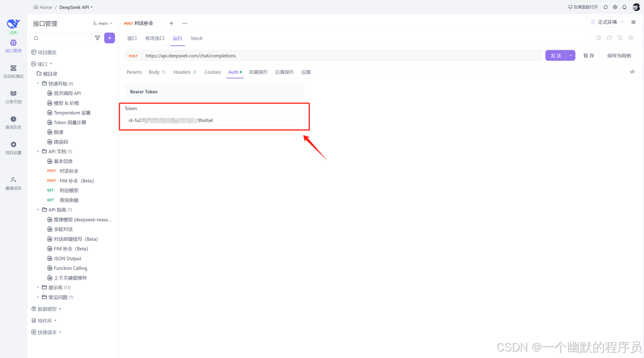Click the overlapping circles icon in tab toolbar
Image resolution: width=644 pixels, height=358 pixels.
609,38
